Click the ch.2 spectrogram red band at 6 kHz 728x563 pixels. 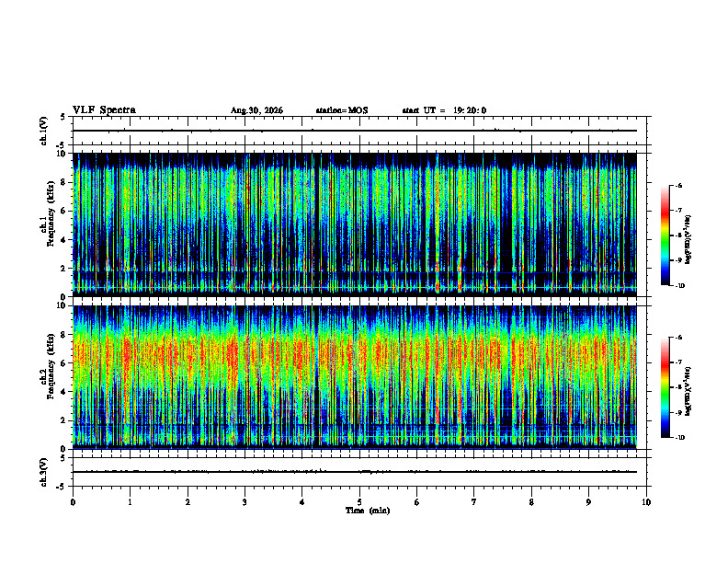(354, 362)
